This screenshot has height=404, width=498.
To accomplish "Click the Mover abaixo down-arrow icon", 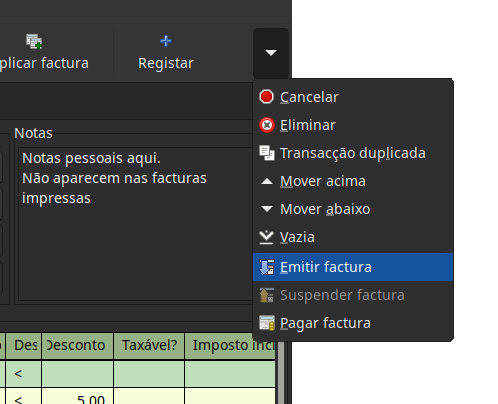I will click(267, 209).
